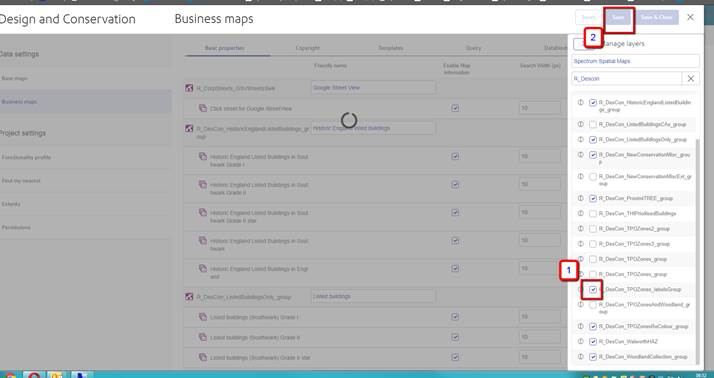Click map group icon beside R_DesCon_ListedBuildingsOnly_group row
This screenshot has width=714, height=378.
click(189, 296)
